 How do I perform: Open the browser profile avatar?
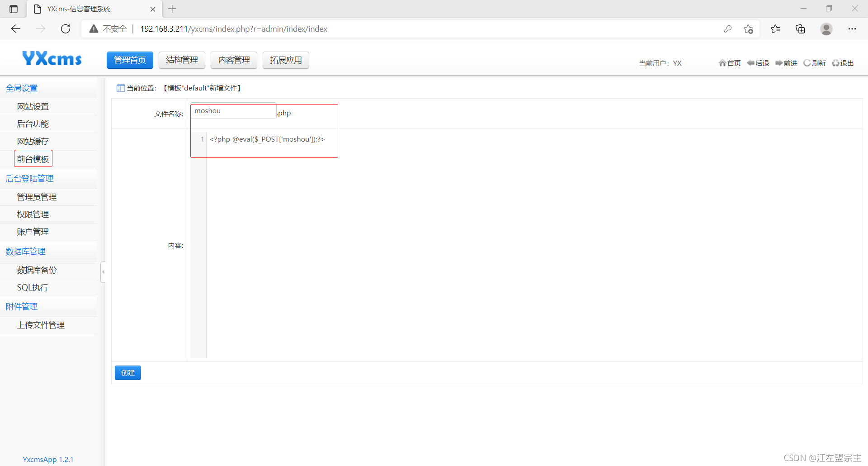tap(826, 29)
